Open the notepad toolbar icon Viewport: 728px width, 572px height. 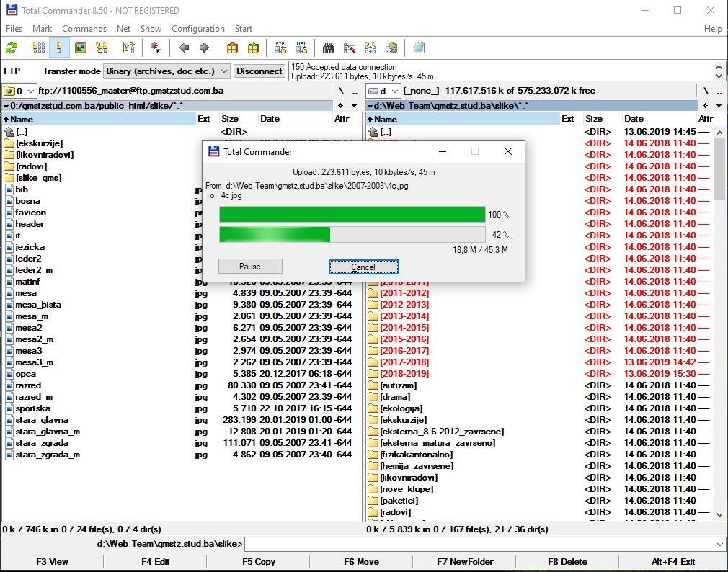coord(419,48)
